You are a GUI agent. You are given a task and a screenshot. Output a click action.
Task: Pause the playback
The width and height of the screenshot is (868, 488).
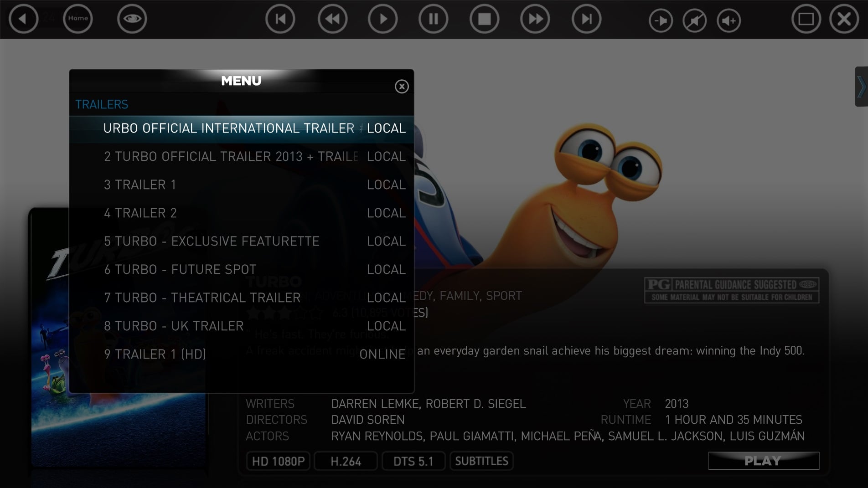point(434,19)
